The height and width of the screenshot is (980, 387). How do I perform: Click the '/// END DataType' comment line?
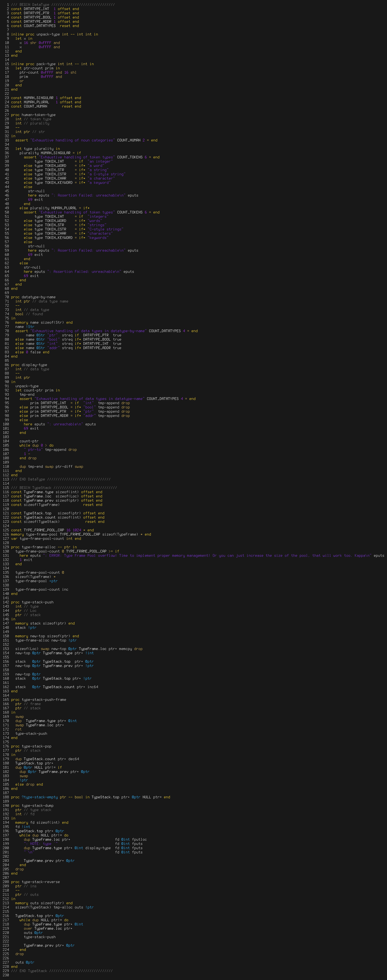pyautogui.click(x=61, y=479)
